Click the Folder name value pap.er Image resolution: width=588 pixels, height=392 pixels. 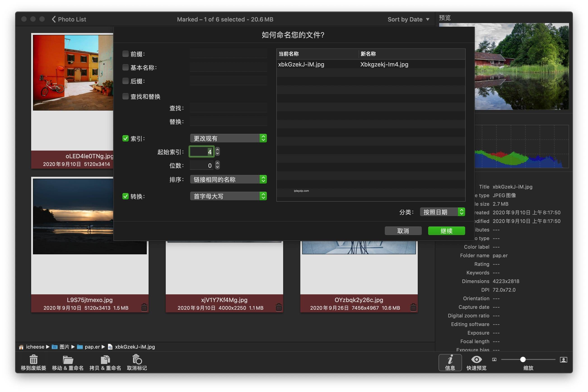(500, 255)
